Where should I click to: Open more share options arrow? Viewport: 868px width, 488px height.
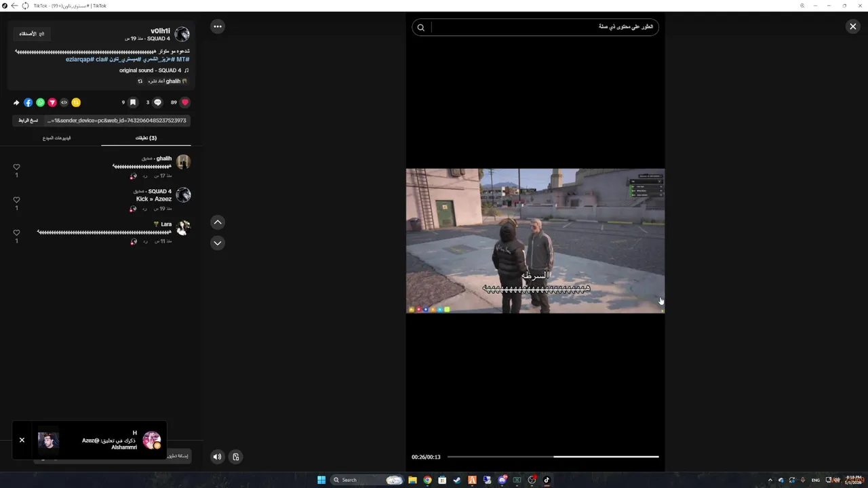(16, 102)
